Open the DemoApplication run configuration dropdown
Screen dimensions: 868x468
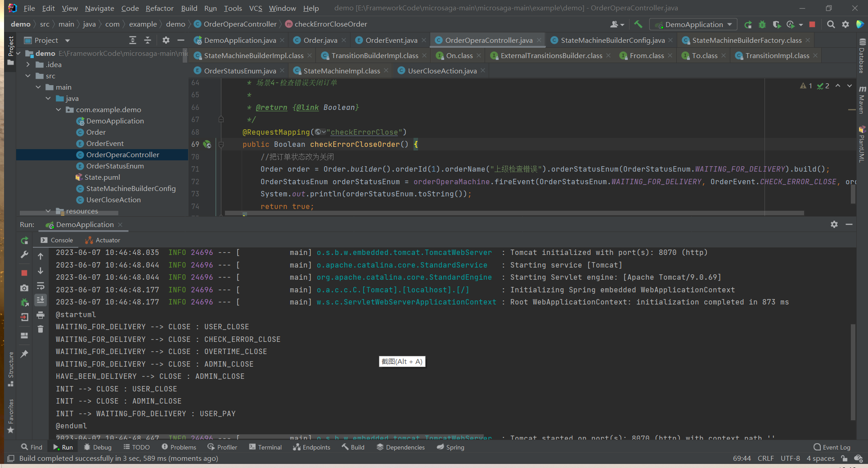[x=693, y=25]
